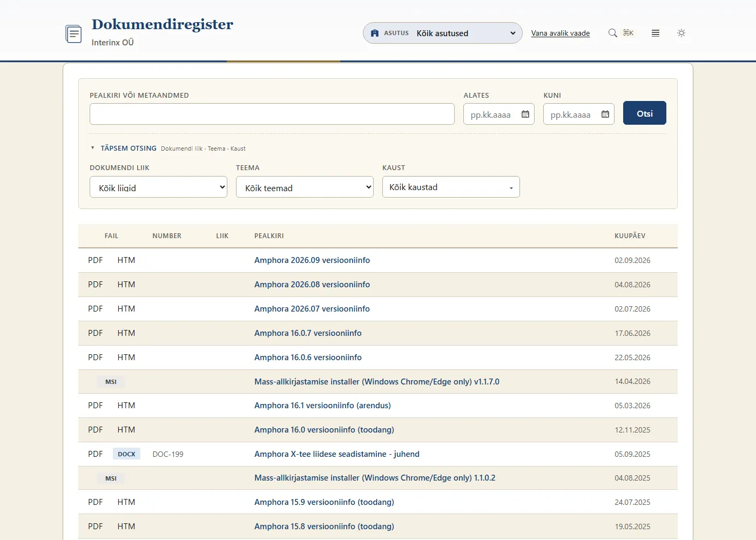This screenshot has width=756, height=540.
Task: Open Amphora 16.0.7 versiooniinfo document
Action: (308, 333)
